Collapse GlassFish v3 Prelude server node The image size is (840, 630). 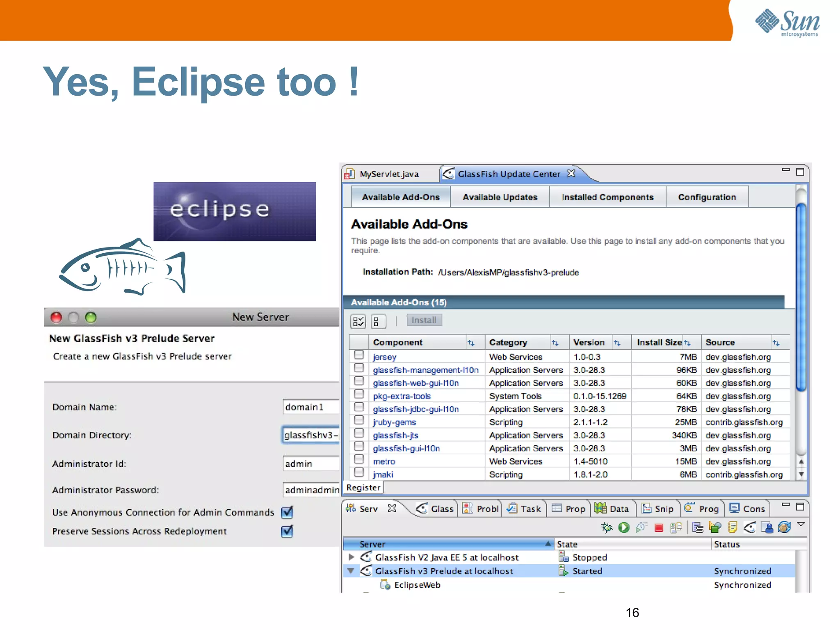coord(351,571)
